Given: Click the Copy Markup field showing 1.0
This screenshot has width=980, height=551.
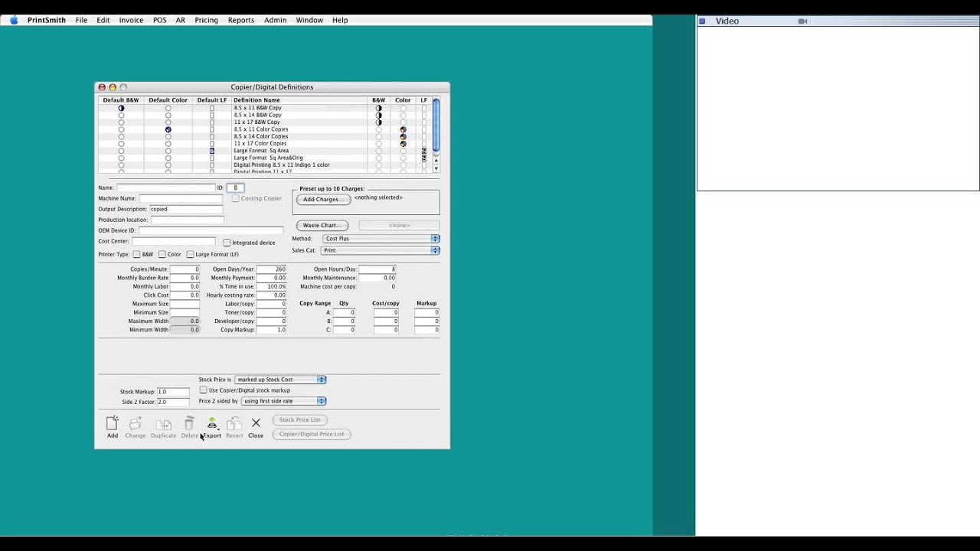Looking at the screenshot, I should pos(271,330).
